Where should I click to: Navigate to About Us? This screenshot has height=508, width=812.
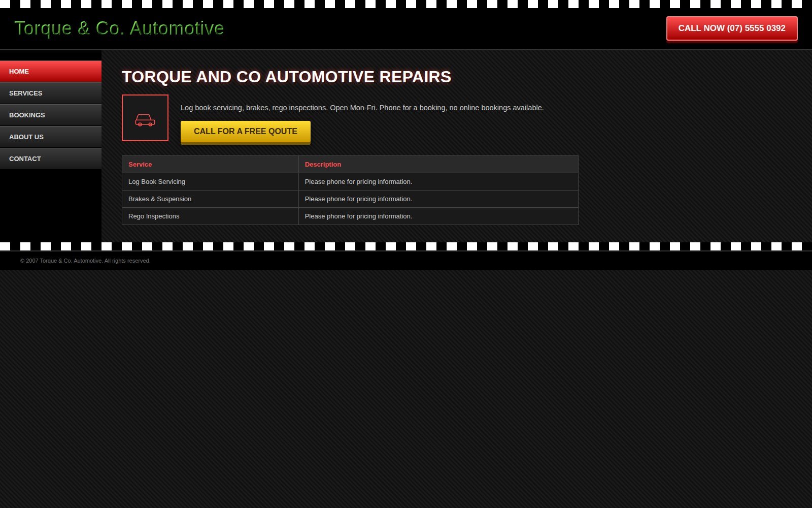pyautogui.click(x=51, y=137)
